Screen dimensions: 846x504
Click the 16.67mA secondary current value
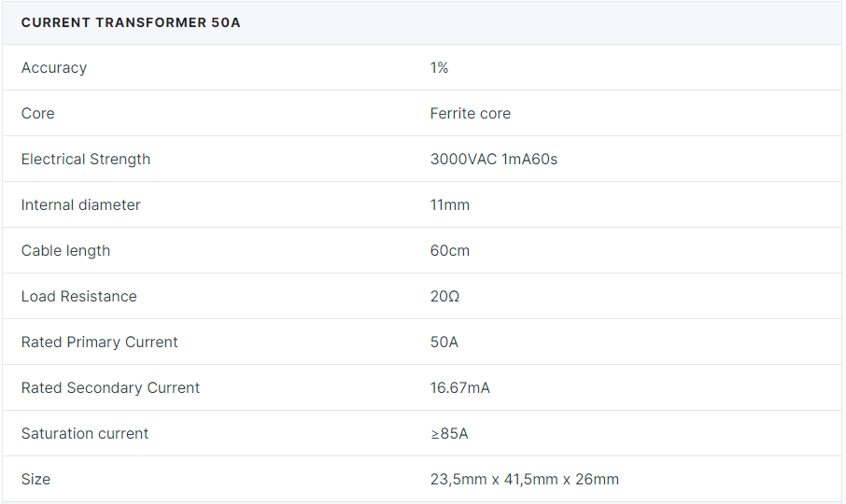pos(460,388)
